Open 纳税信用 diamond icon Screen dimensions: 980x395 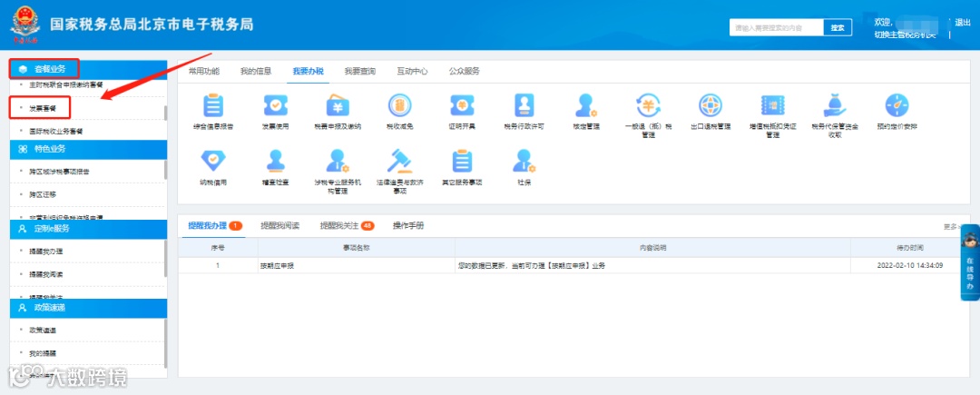212,161
